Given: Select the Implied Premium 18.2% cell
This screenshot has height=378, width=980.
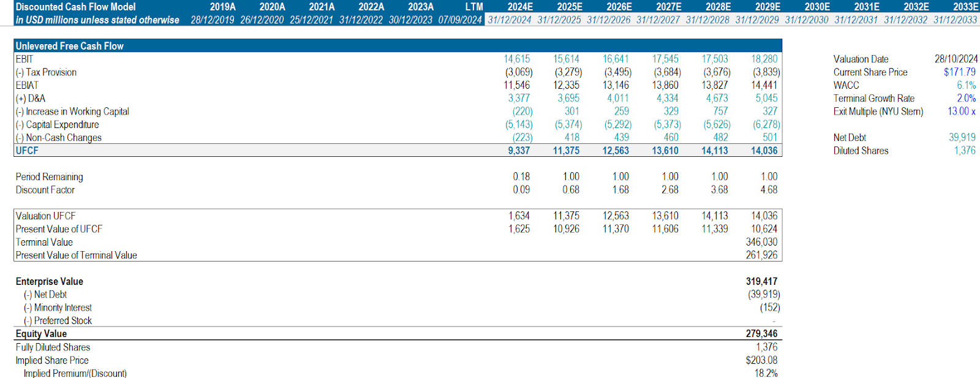Looking at the screenshot, I should click(766, 373).
